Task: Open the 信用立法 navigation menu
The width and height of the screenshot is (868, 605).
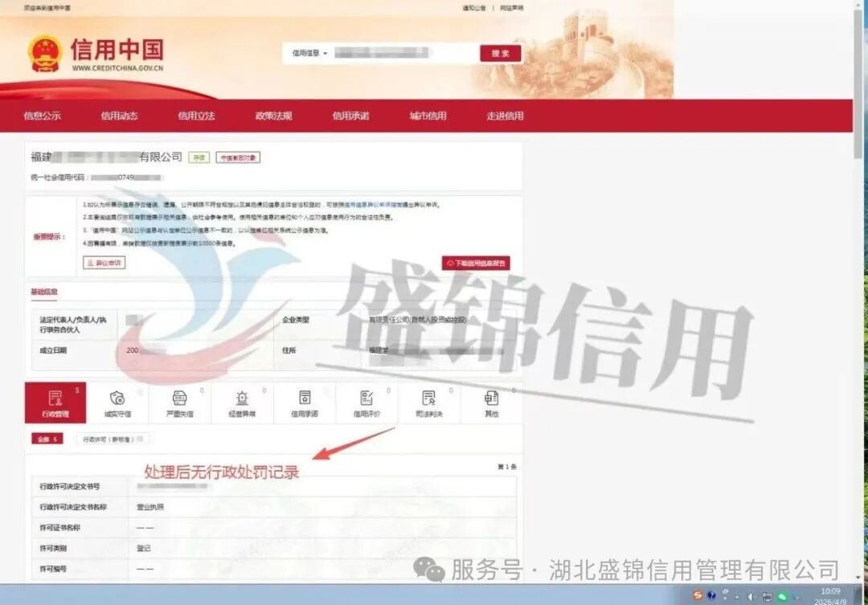Action: pos(196,116)
